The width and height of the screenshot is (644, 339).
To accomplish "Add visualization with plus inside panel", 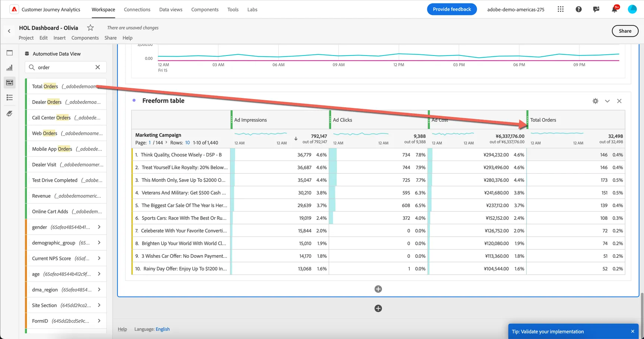I will coord(378,289).
